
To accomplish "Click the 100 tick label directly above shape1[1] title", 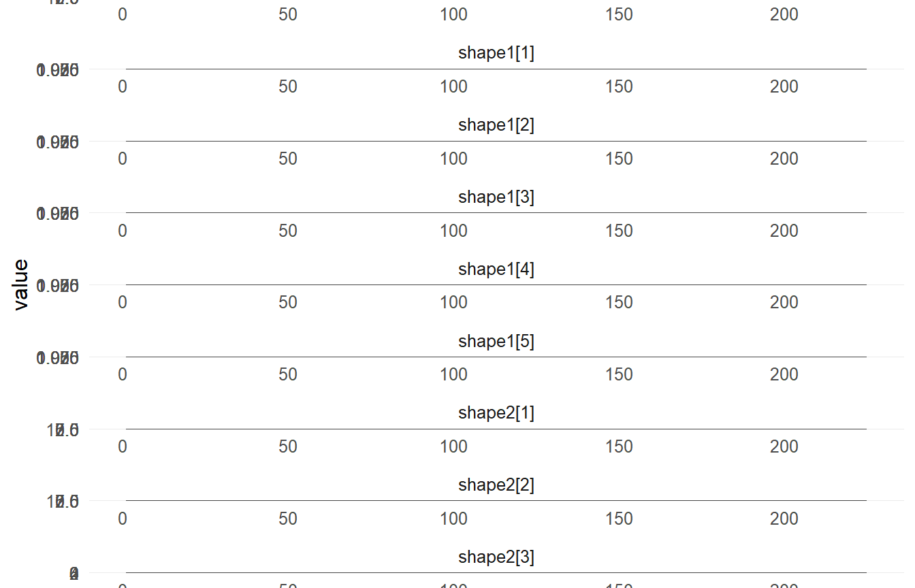I will (453, 15).
